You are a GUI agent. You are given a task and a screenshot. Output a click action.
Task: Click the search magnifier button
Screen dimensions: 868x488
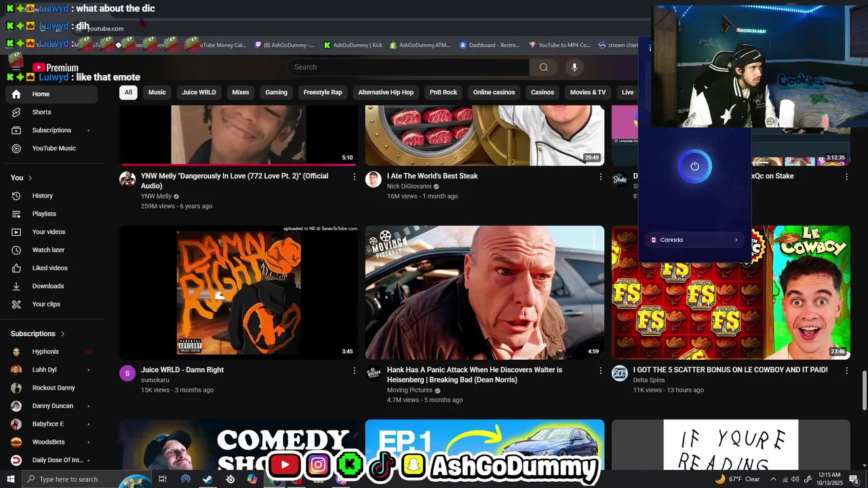tap(543, 67)
